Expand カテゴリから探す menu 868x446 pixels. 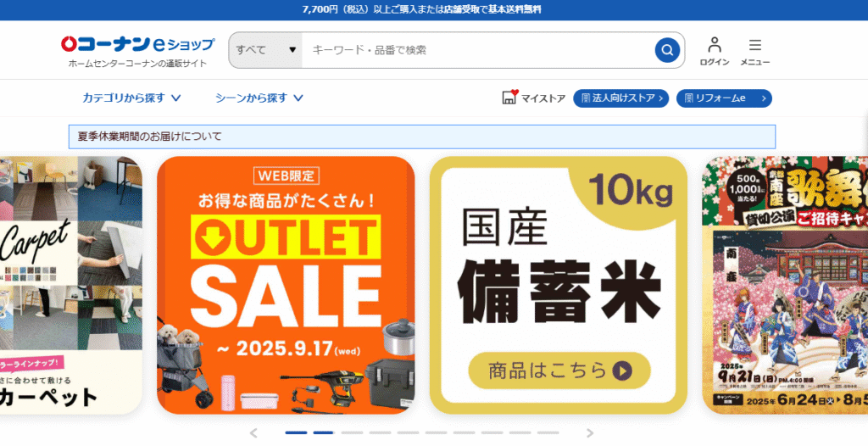pos(131,98)
